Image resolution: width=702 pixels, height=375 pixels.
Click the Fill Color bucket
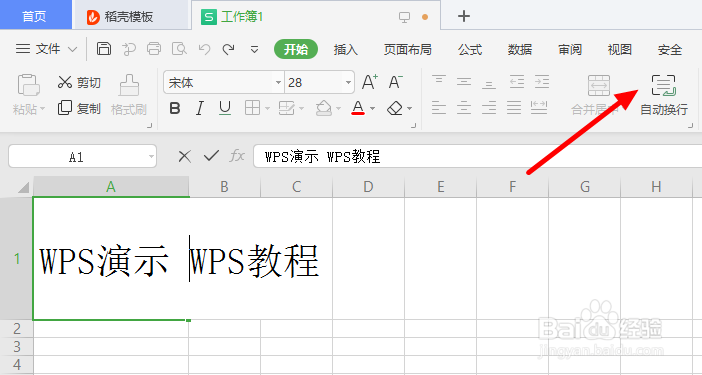pos(324,108)
